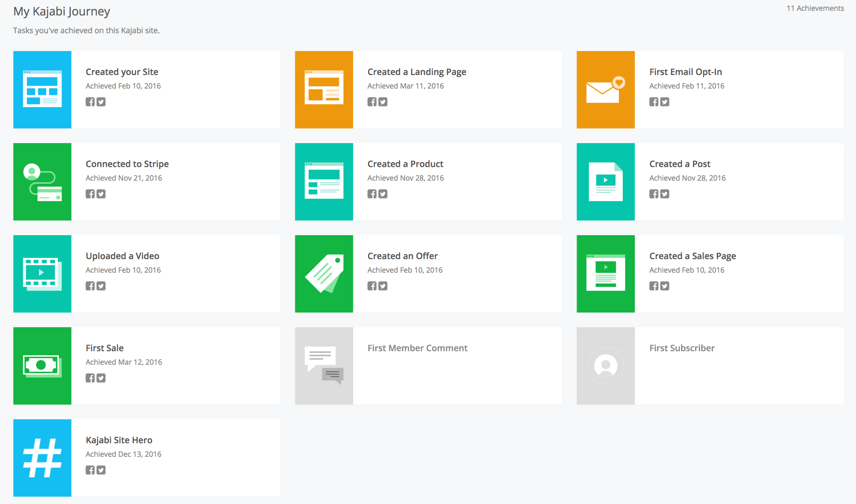Screen dimensions: 856x504
Task: Click the Created a Landing Page title
Action: [x=417, y=72]
